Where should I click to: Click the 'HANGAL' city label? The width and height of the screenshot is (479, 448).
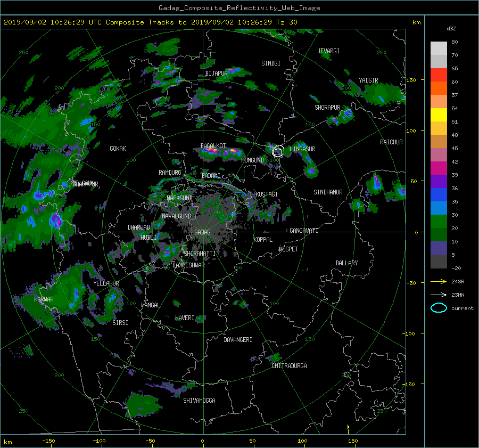coord(150,305)
